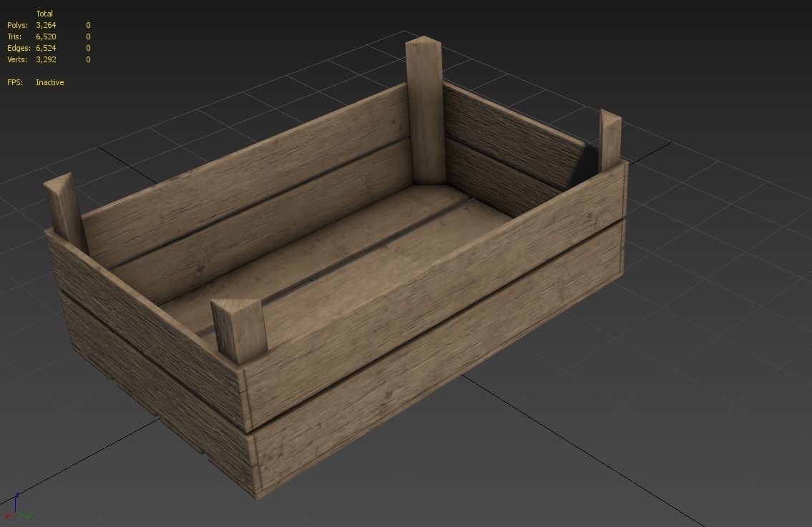Click the 'Total' column header
This screenshot has height=527, width=812.
(44, 14)
